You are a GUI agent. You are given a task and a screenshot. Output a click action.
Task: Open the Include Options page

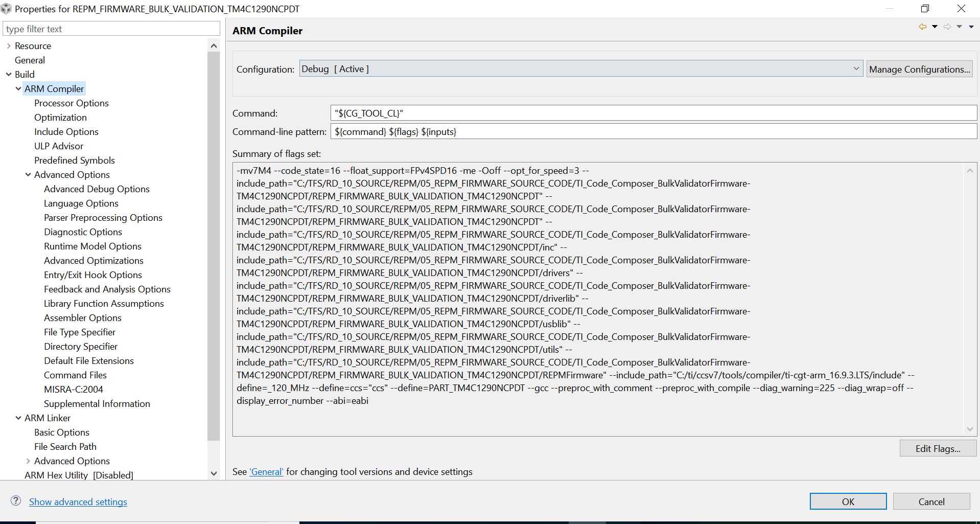point(66,132)
